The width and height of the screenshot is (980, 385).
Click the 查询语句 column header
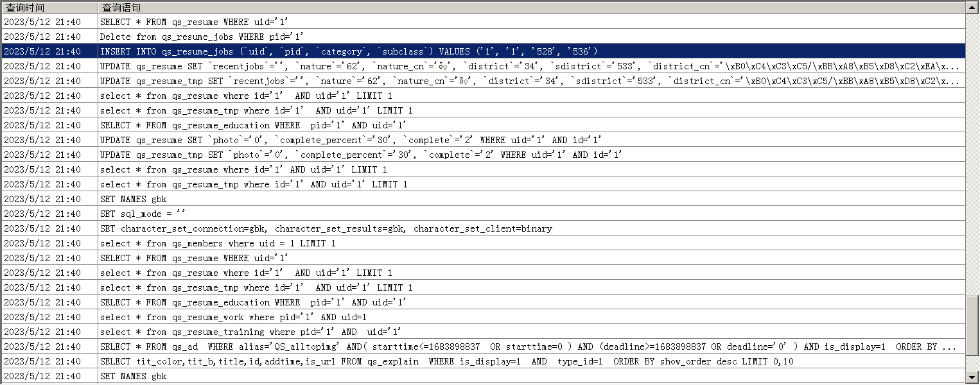pos(121,8)
